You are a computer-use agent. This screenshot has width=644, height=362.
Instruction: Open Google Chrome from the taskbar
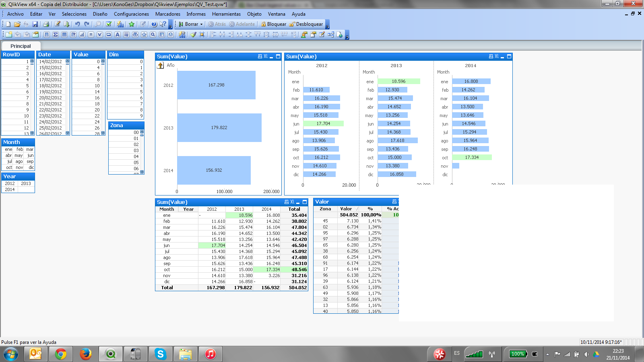click(61, 354)
